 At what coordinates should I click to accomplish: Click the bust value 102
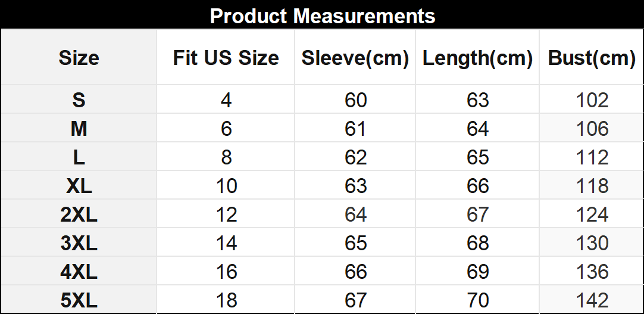pyautogui.click(x=592, y=100)
